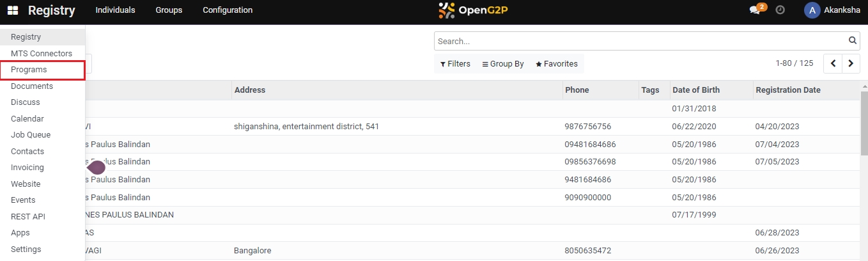
Task: Sort by Registration Date column header
Action: pos(787,90)
